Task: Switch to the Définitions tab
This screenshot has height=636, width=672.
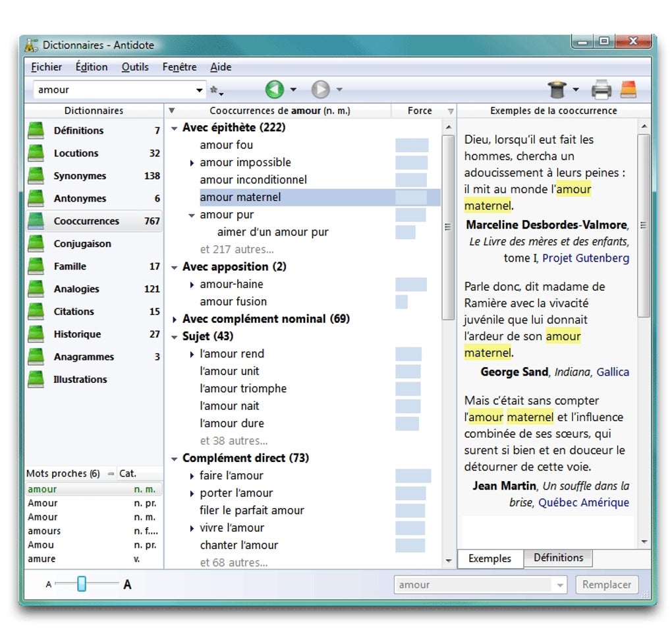Action: [558, 558]
